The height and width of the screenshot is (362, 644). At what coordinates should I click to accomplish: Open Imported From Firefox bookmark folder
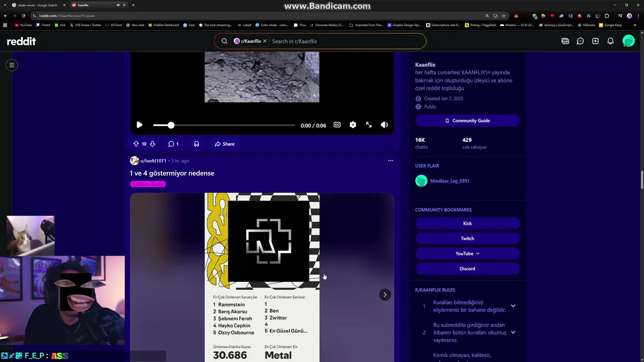[x=366, y=25]
